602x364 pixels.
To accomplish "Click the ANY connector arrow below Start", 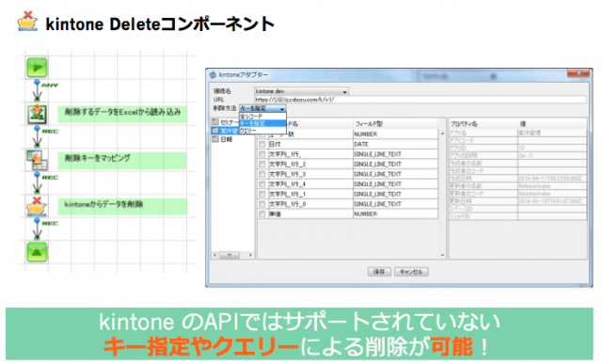I will [37, 90].
